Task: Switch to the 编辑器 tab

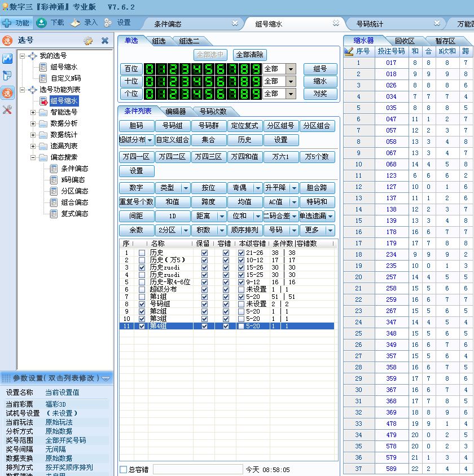Action: [x=175, y=112]
